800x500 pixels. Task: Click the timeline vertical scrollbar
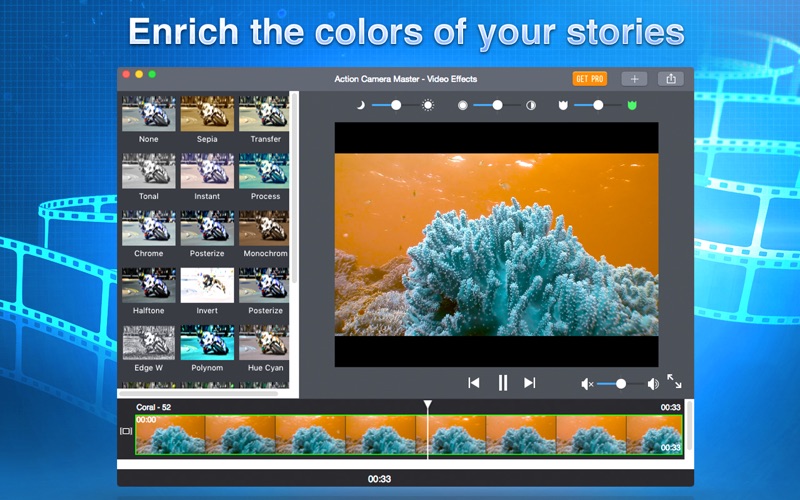pos(689,424)
